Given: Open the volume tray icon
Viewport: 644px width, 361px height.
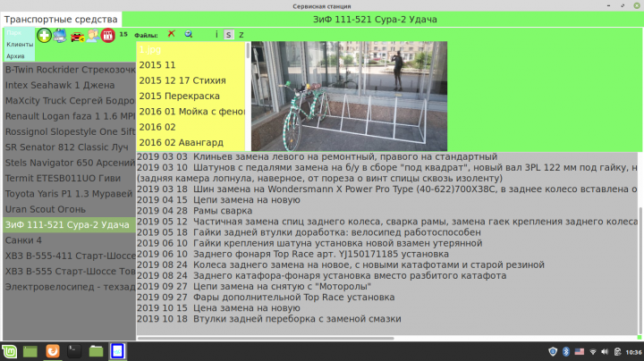Looking at the screenshot, I should pyautogui.click(x=605, y=352).
